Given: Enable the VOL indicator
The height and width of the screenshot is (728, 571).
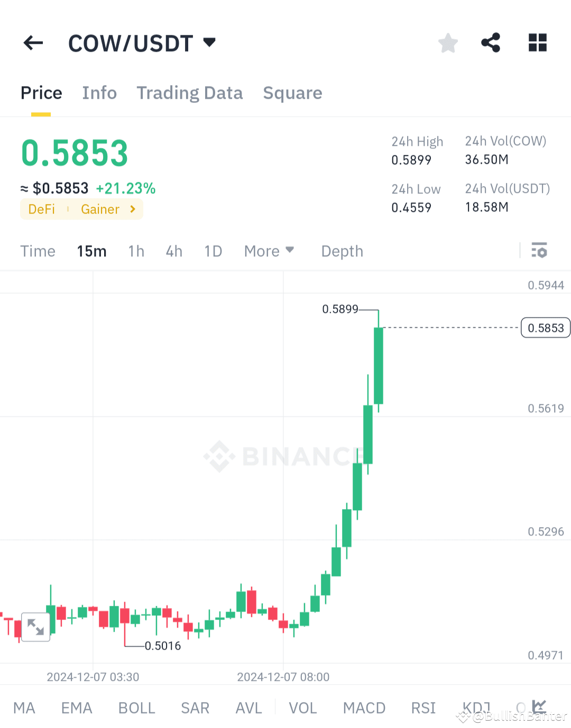Looking at the screenshot, I should point(302,708).
